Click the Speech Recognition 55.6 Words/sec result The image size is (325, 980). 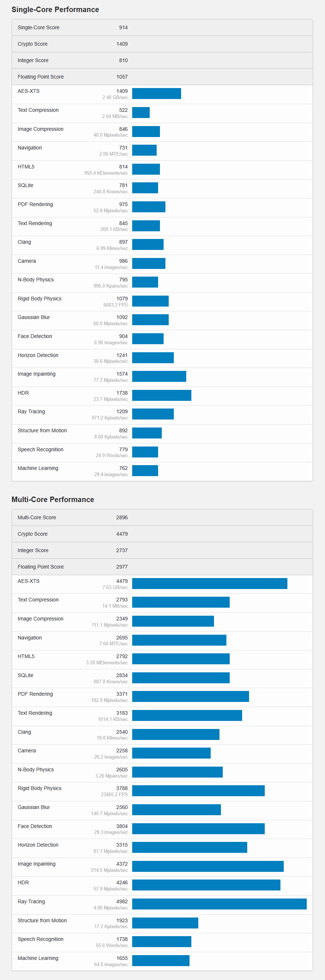tap(111, 945)
